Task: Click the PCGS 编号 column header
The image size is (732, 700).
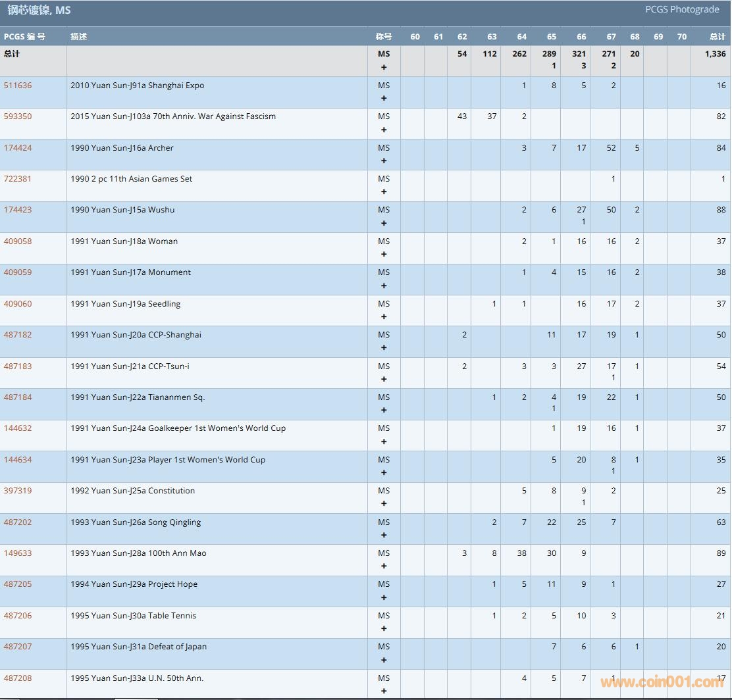Action: [24, 37]
